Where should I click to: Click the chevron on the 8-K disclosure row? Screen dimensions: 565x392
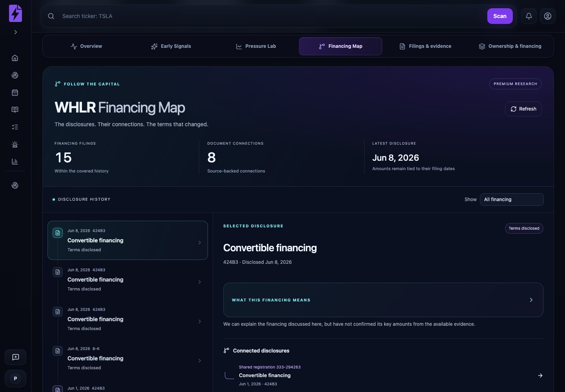[200, 361]
